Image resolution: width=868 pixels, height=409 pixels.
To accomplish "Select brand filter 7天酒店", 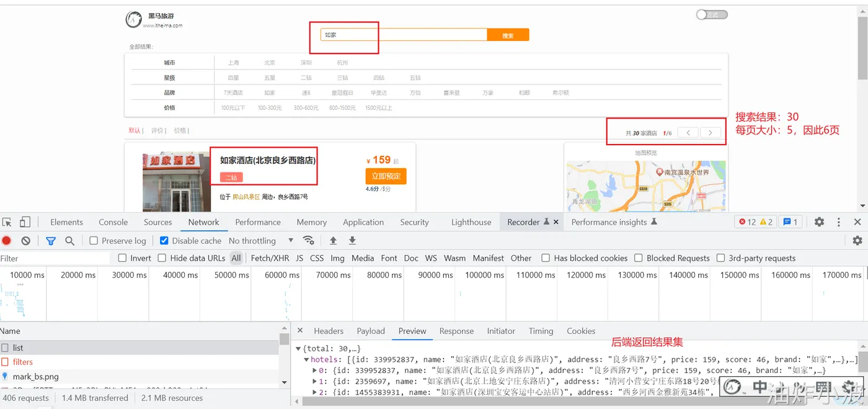I will click(233, 92).
